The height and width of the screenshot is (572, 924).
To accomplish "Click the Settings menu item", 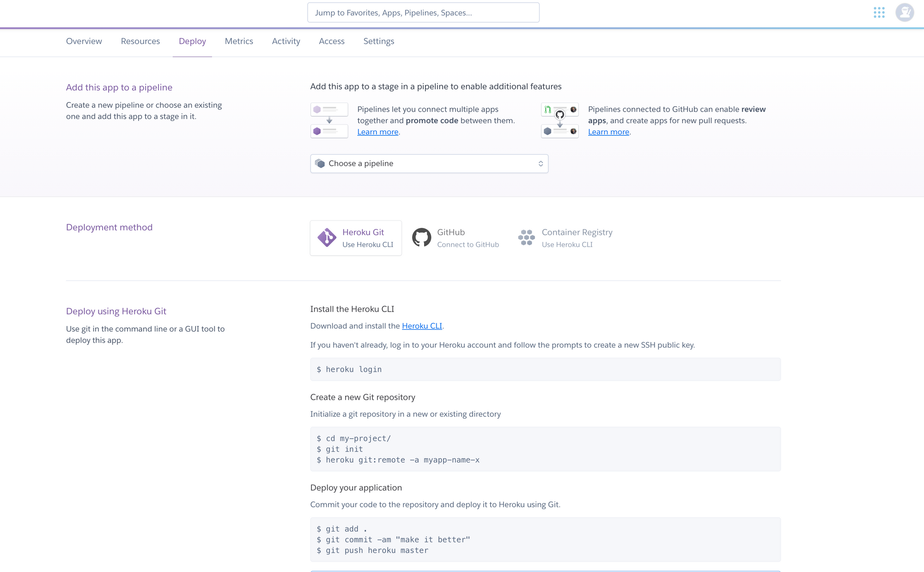I will click(379, 41).
